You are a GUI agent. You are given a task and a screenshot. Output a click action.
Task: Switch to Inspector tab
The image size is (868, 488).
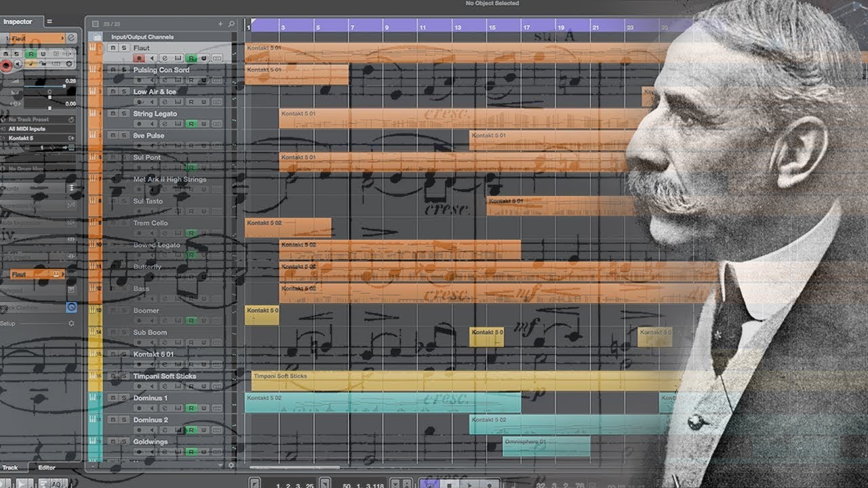(17, 22)
